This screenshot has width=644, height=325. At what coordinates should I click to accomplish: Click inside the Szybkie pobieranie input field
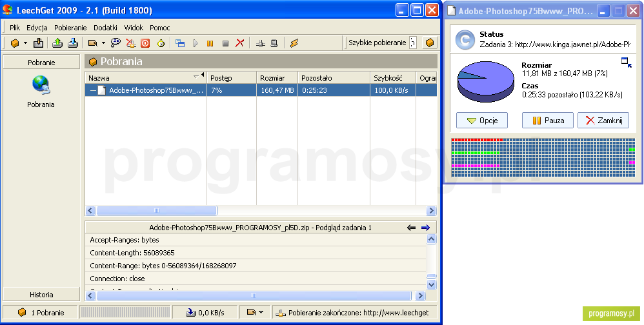click(x=413, y=43)
